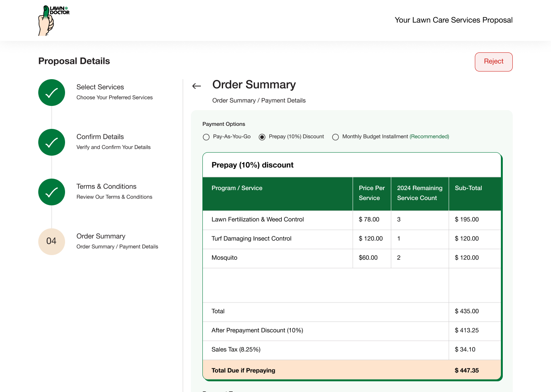Image resolution: width=551 pixels, height=392 pixels.
Task: Choose Monthly Budget Installment radio option
Action: (x=336, y=137)
